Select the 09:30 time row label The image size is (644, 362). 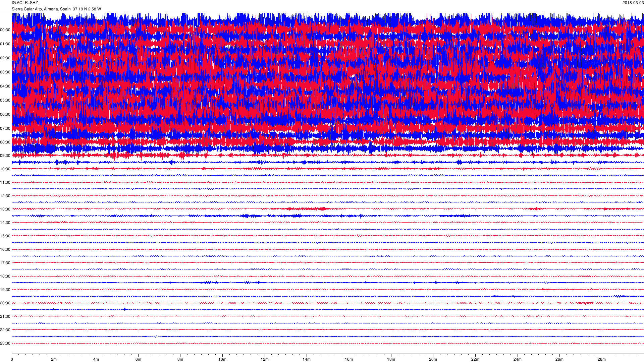coord(5,156)
